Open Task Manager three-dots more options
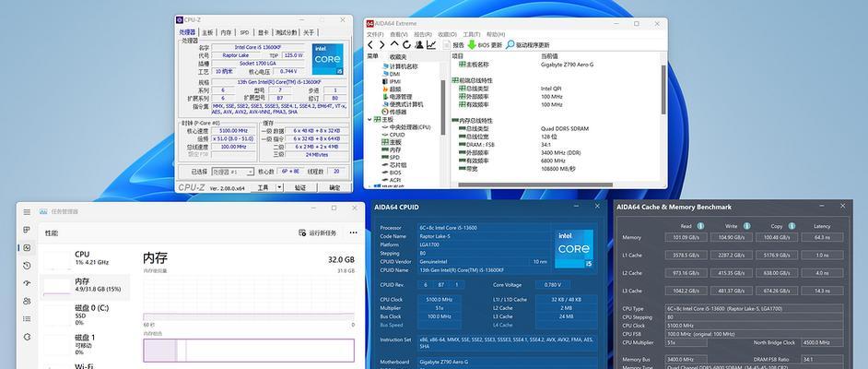Screen dimensions: 868x369 click(x=353, y=232)
